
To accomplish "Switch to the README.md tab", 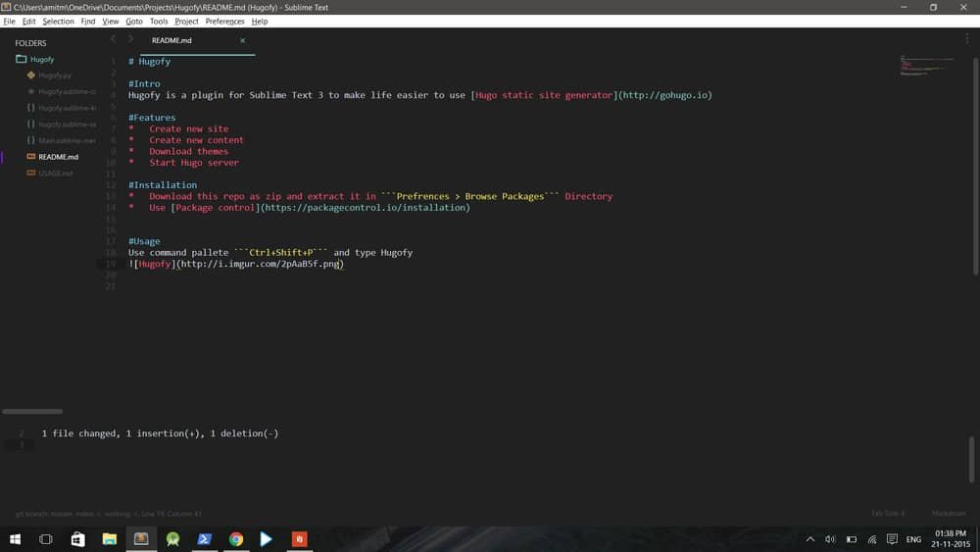I will tap(171, 41).
